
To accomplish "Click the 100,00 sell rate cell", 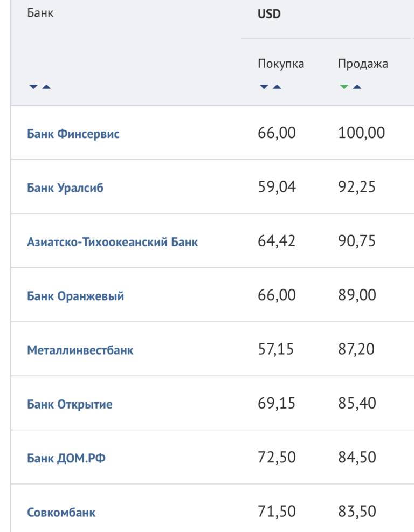I will (x=362, y=133).
